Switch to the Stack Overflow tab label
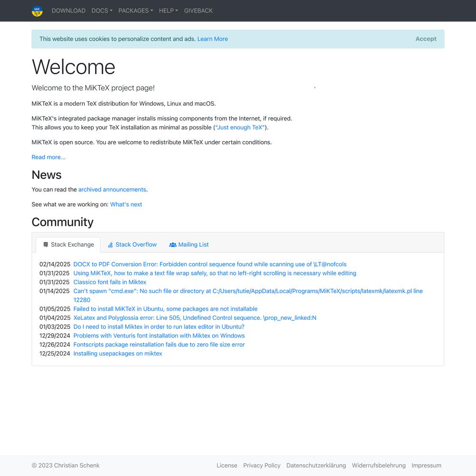Screen dimensions: 476x476 tap(136, 245)
